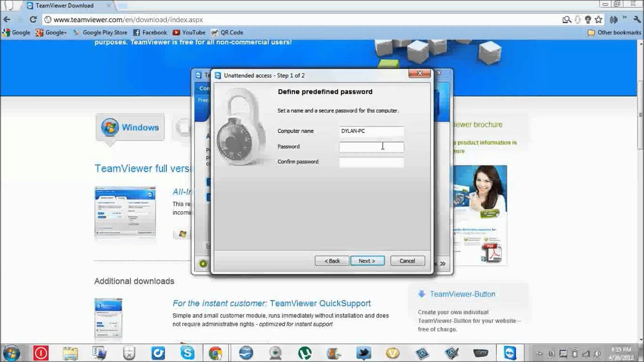Click the volume speaker icon in system tray

(x=597, y=353)
